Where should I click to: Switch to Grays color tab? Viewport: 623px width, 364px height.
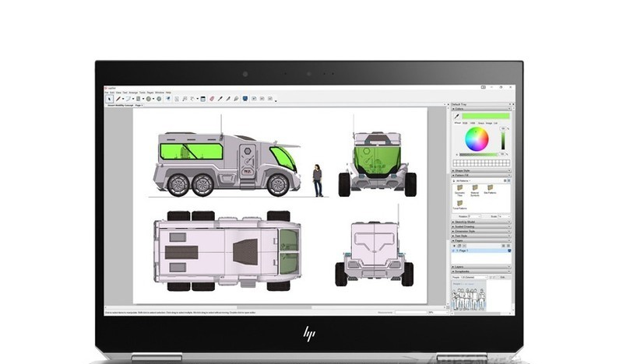480,123
